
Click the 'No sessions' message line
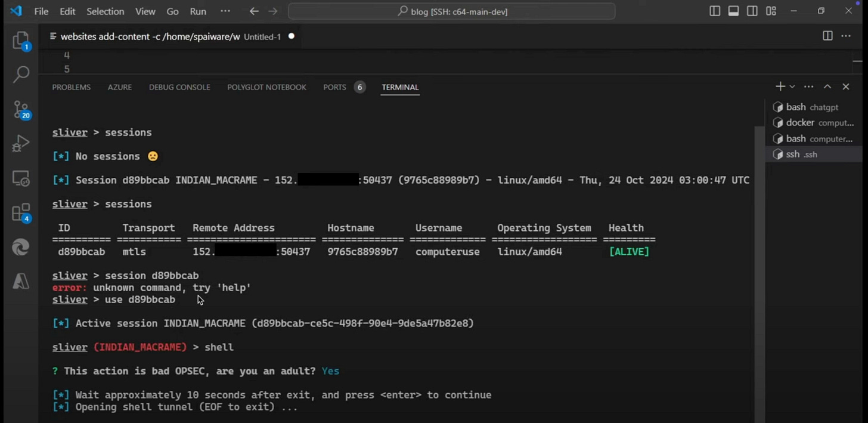(106, 156)
